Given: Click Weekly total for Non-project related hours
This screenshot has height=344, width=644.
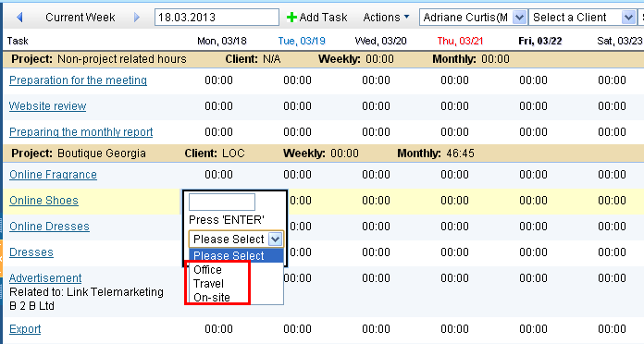Looking at the screenshot, I should [380, 59].
